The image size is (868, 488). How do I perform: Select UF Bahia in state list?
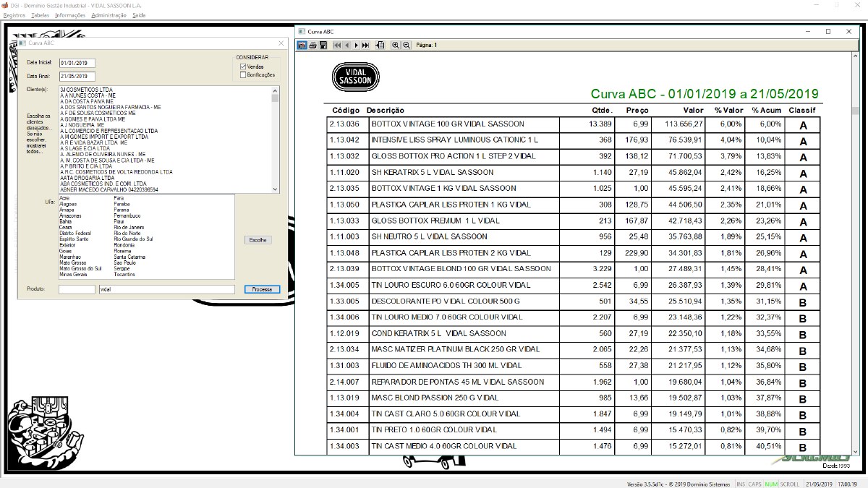click(66, 221)
